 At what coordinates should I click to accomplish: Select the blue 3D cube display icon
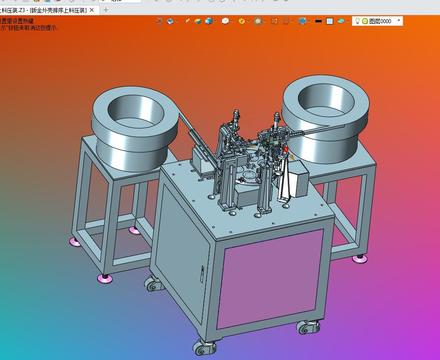[209, 21]
